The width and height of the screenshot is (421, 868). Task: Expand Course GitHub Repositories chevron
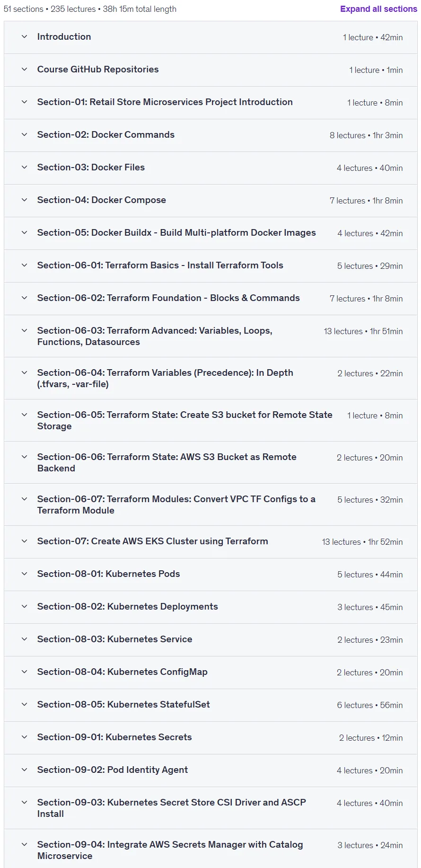[25, 69]
